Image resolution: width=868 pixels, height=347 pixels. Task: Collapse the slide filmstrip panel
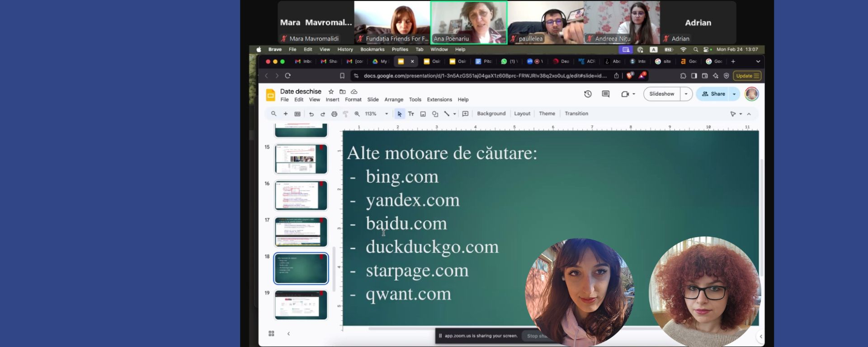pos(288,333)
